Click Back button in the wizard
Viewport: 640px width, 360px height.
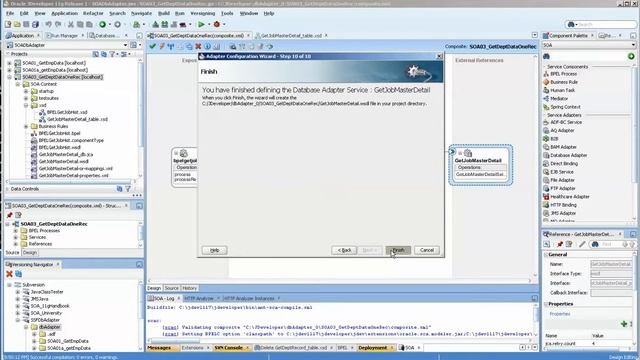344,250
